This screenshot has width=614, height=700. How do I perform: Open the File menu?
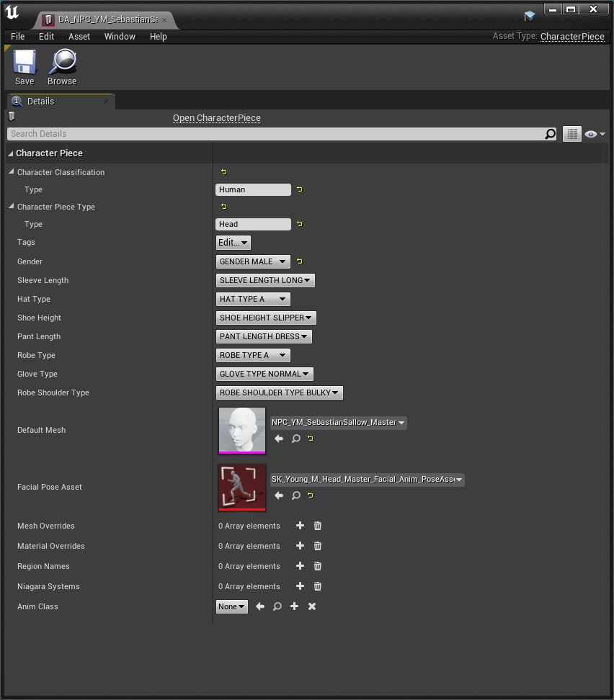[x=18, y=37]
